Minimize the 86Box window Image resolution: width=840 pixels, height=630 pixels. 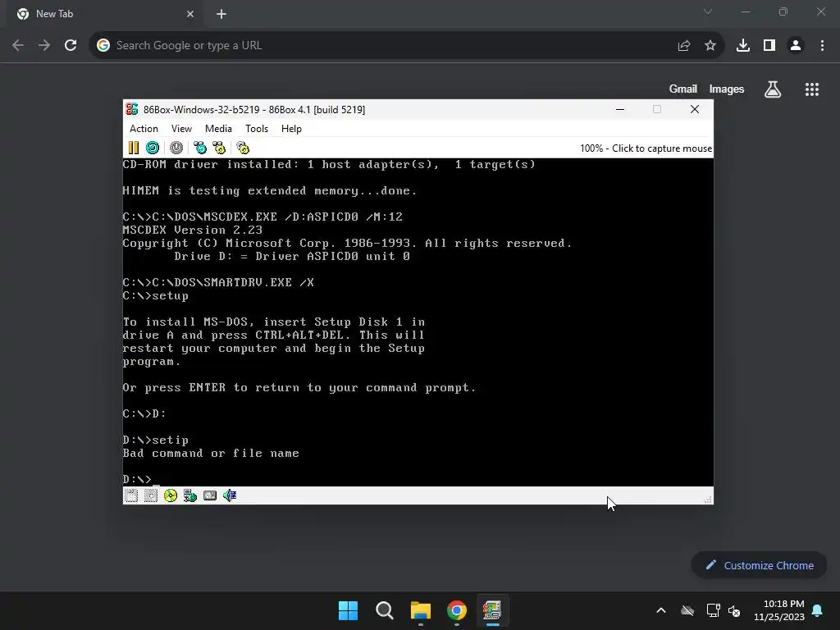(620, 109)
